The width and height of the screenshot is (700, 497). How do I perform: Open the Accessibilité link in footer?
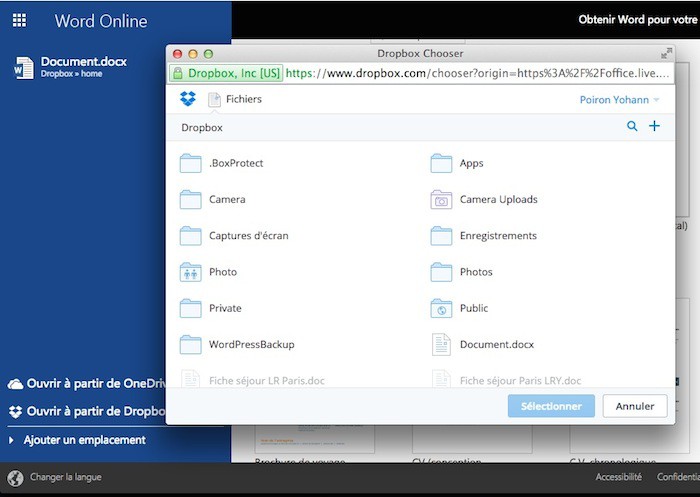pyautogui.click(x=618, y=478)
